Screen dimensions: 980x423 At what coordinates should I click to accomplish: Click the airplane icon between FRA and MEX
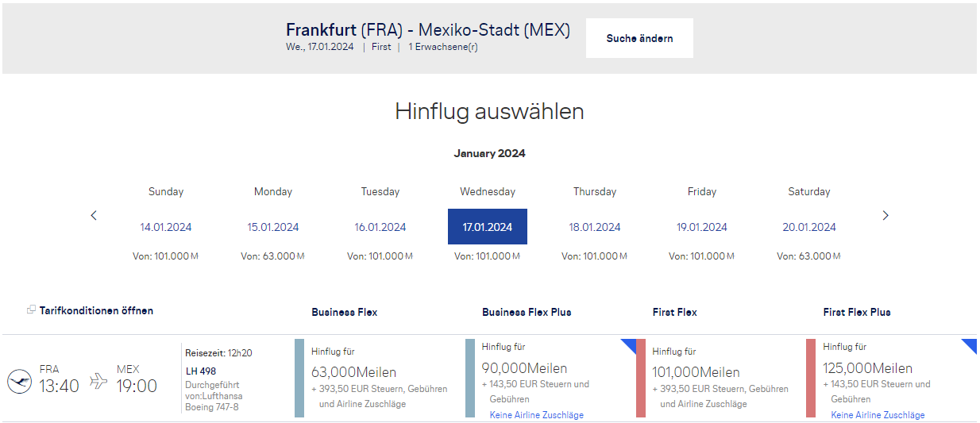98,382
